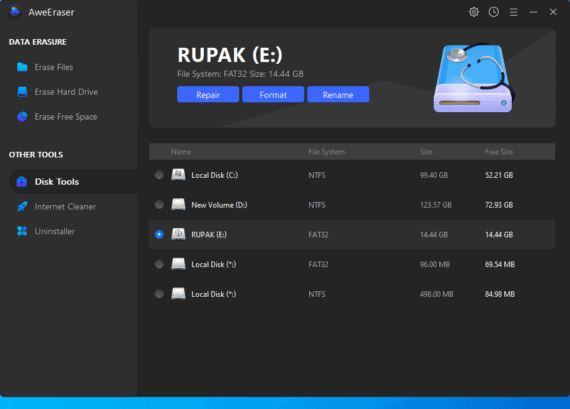Click the Erase Files folder icon
Viewport: 570px width, 409px height.
[x=22, y=67]
